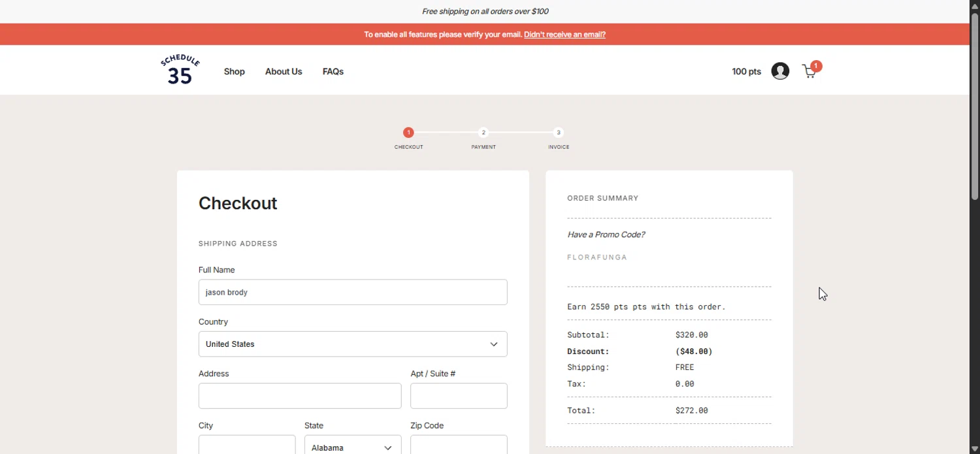The height and width of the screenshot is (454, 980).
Task: Click the scrollbar down arrow
Action: coord(975,449)
